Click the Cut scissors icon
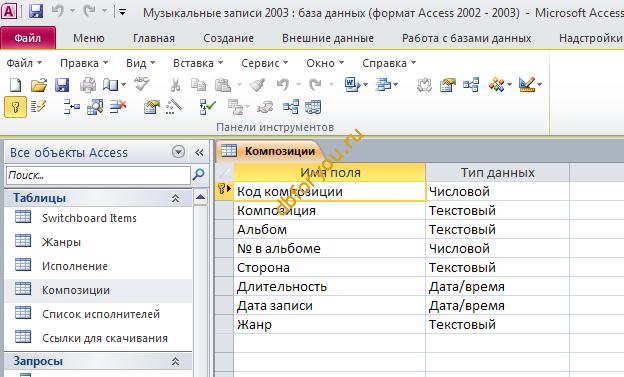The image size is (624, 377). coord(175,85)
